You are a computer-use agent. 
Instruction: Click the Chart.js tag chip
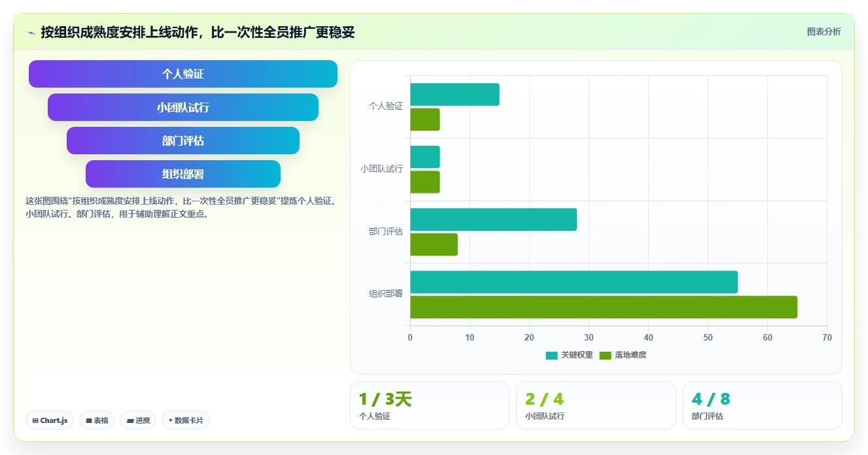click(50, 420)
